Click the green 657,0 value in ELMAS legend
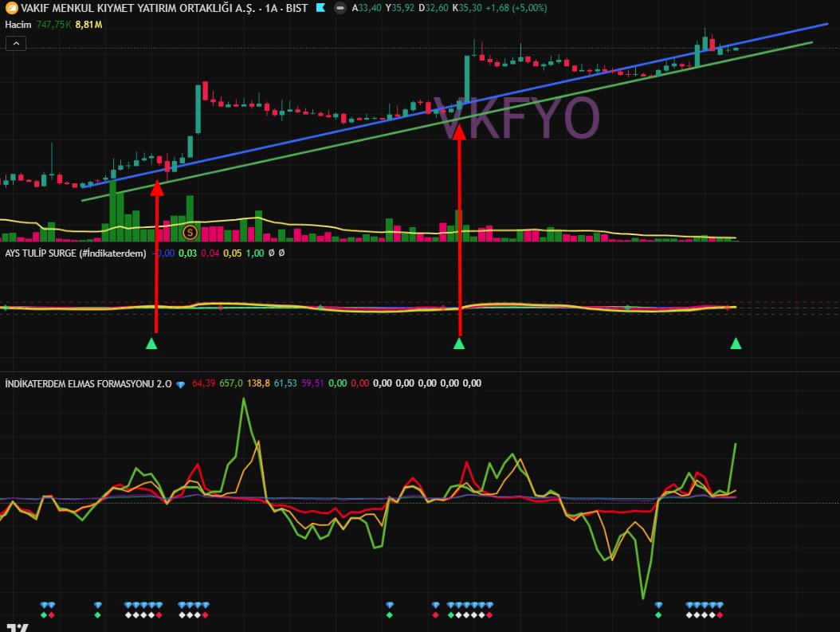Screen dimensions: 840x632 pos(231,383)
